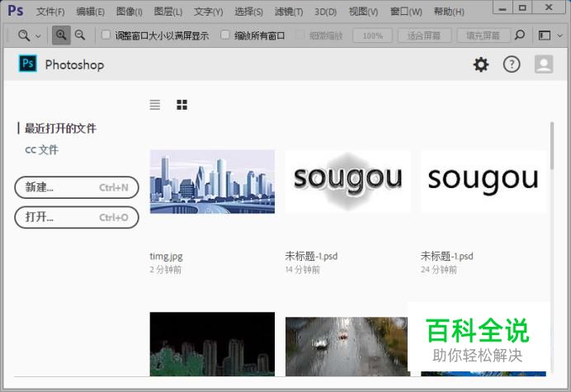Click the Ps application icon in title bar

tap(16, 11)
